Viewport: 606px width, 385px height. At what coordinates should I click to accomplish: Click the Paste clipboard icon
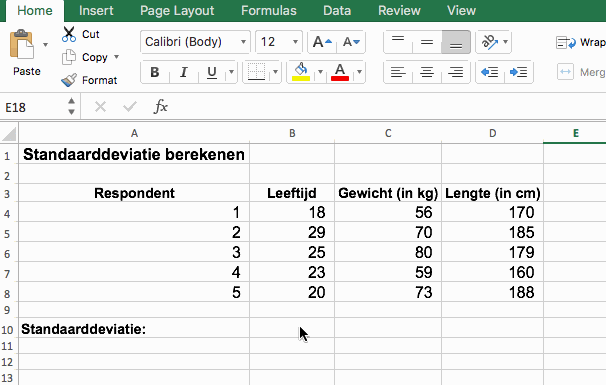click(22, 44)
